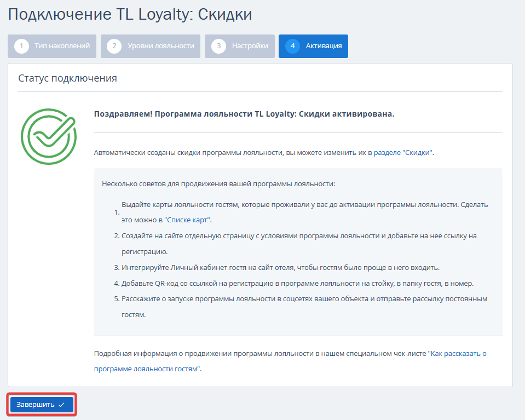525x420 pixels.
Task: Click the heading Статус подключения
Action: click(x=68, y=78)
